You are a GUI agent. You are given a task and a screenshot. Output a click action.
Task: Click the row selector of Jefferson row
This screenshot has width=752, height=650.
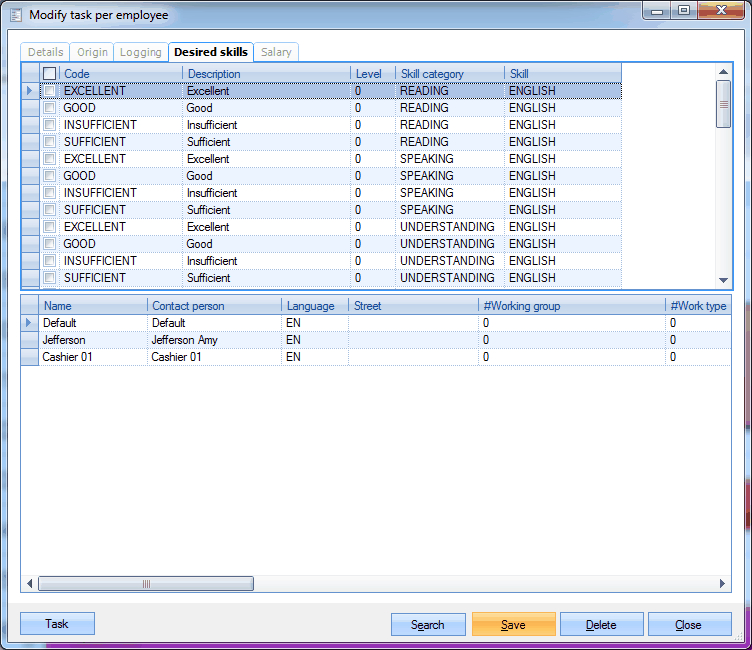pyautogui.click(x=30, y=340)
